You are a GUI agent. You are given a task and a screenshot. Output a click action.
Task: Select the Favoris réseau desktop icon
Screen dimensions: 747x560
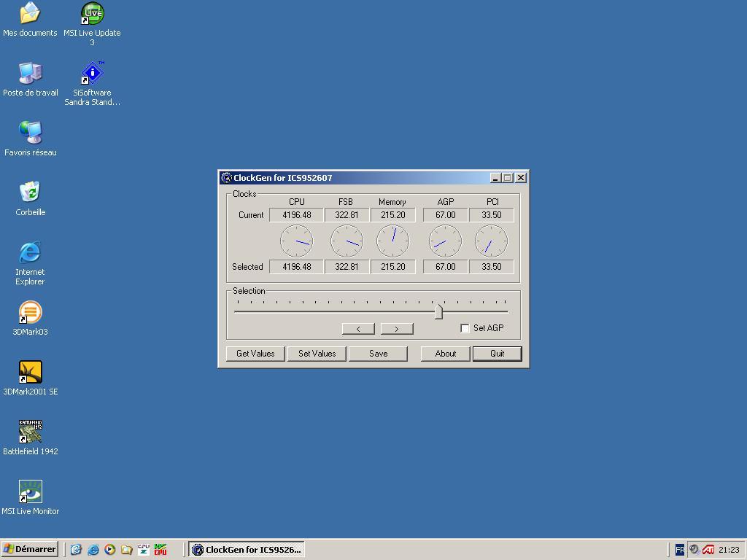pyautogui.click(x=31, y=133)
